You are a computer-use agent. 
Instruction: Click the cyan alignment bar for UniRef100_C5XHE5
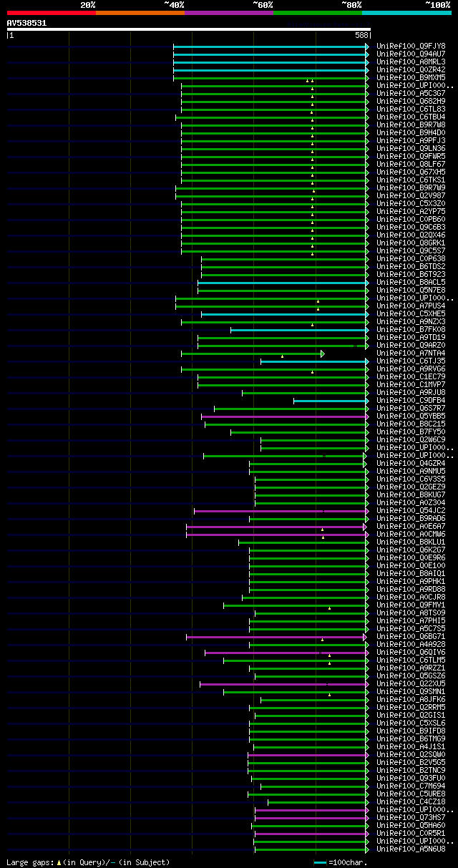pos(286,313)
